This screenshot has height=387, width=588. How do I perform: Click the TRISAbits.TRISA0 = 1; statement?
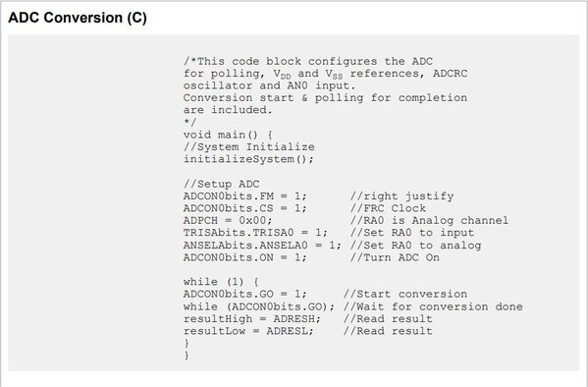click(255, 233)
